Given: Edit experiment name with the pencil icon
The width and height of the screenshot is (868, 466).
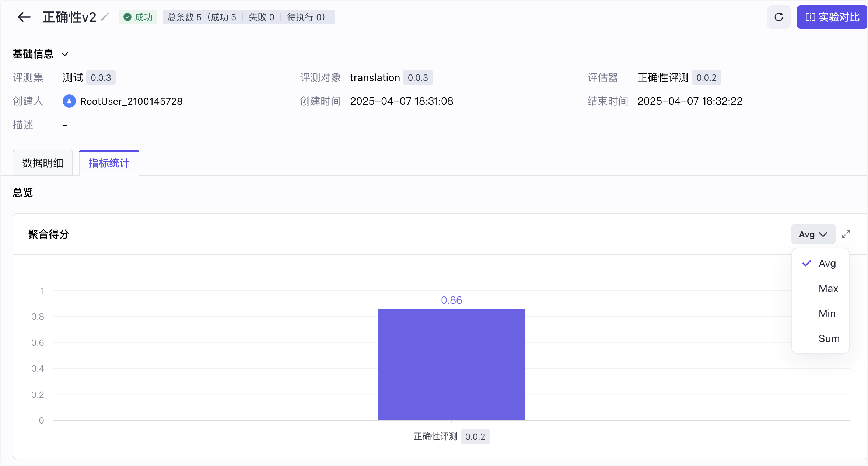Looking at the screenshot, I should point(105,17).
